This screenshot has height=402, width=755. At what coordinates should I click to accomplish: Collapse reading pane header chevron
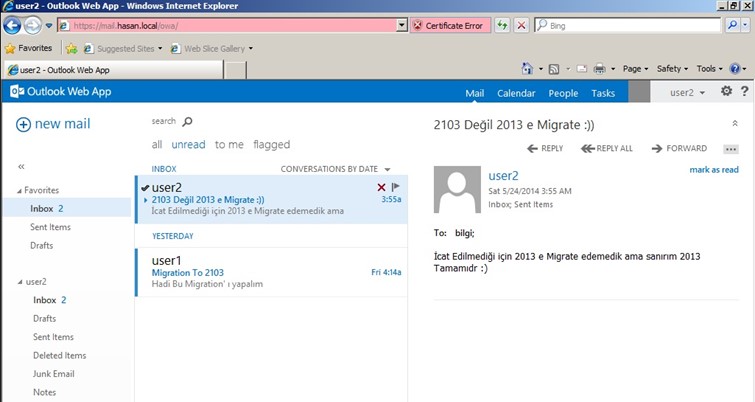[735, 123]
